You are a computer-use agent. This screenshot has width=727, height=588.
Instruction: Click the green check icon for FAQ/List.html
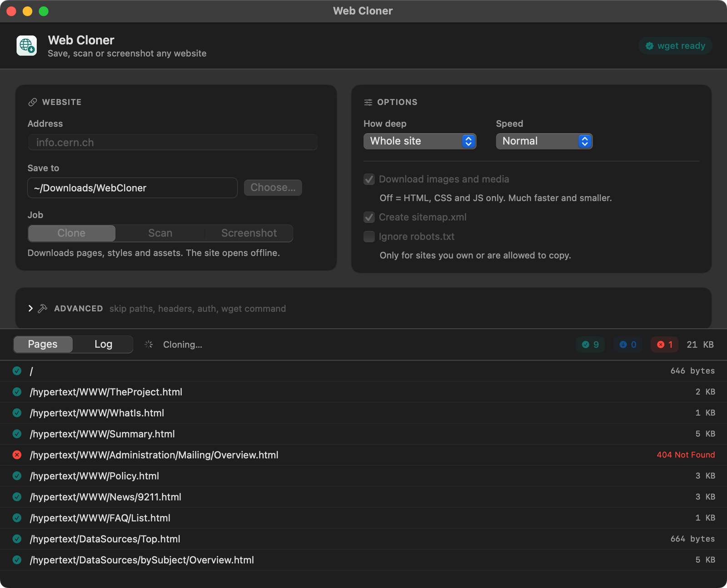(x=17, y=518)
